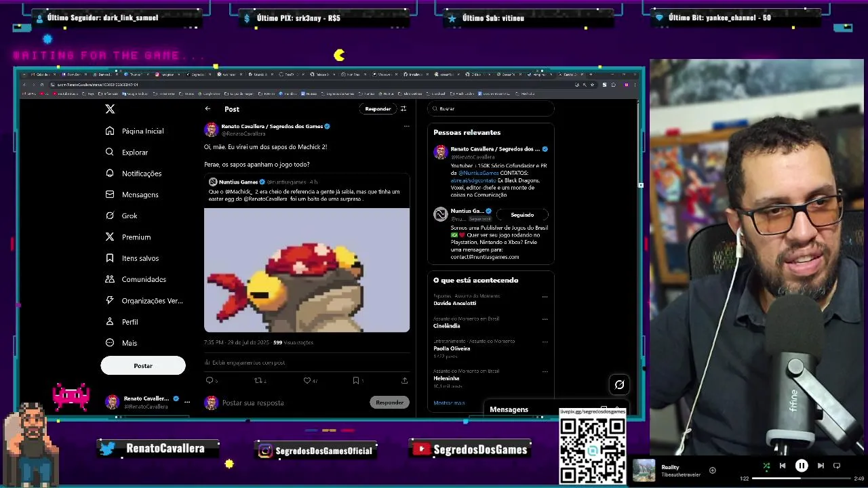This screenshot has width=868, height=488.
Task: Open options for the Cinelândia trend
Action: tap(545, 319)
